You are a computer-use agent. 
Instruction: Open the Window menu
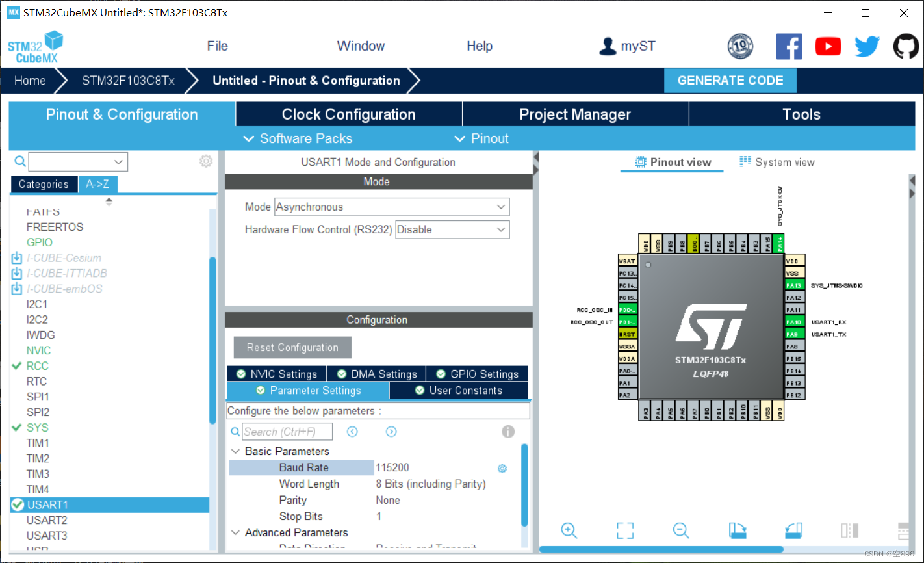click(x=361, y=46)
